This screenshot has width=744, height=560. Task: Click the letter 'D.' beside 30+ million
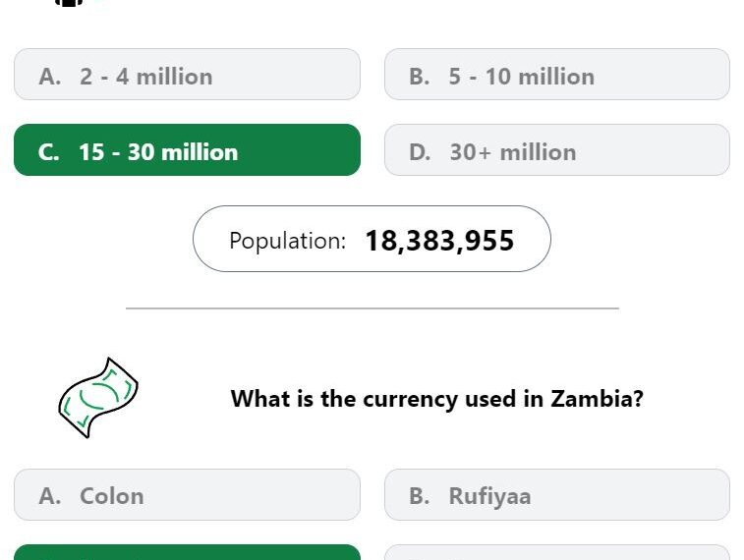pyautogui.click(x=420, y=152)
